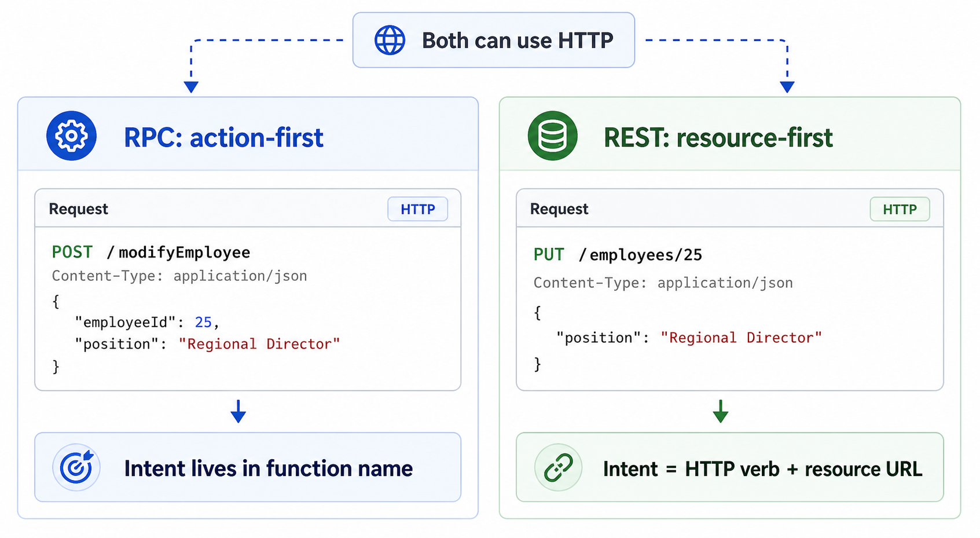Click the "employeeId" key in RPC body
The height and width of the screenshot is (538, 980).
click(x=125, y=322)
